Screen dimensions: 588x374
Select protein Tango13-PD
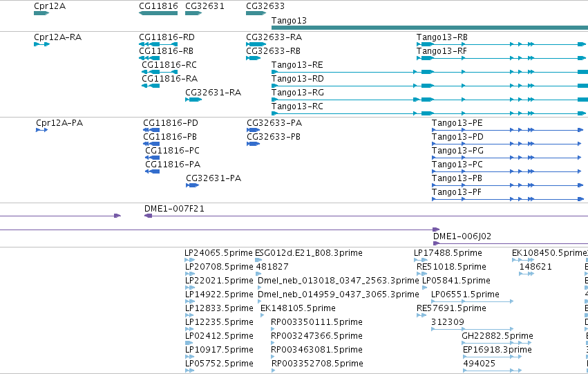(457, 137)
